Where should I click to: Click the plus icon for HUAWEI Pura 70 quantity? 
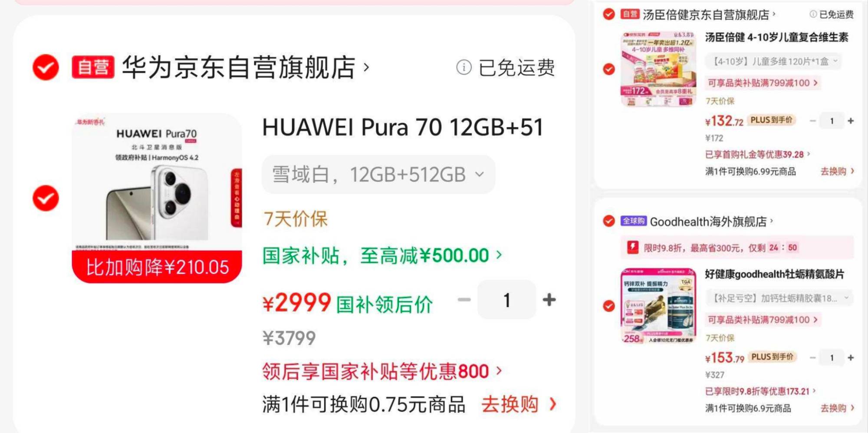(x=549, y=300)
